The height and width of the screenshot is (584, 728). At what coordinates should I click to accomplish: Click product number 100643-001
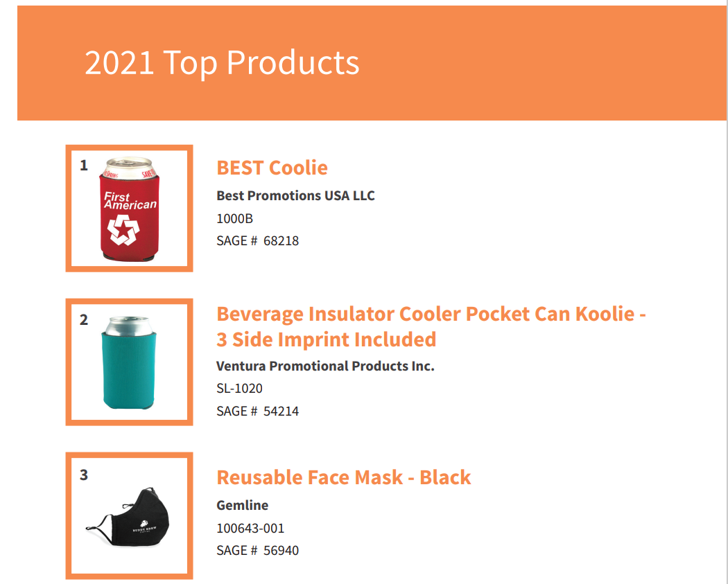[x=250, y=528]
